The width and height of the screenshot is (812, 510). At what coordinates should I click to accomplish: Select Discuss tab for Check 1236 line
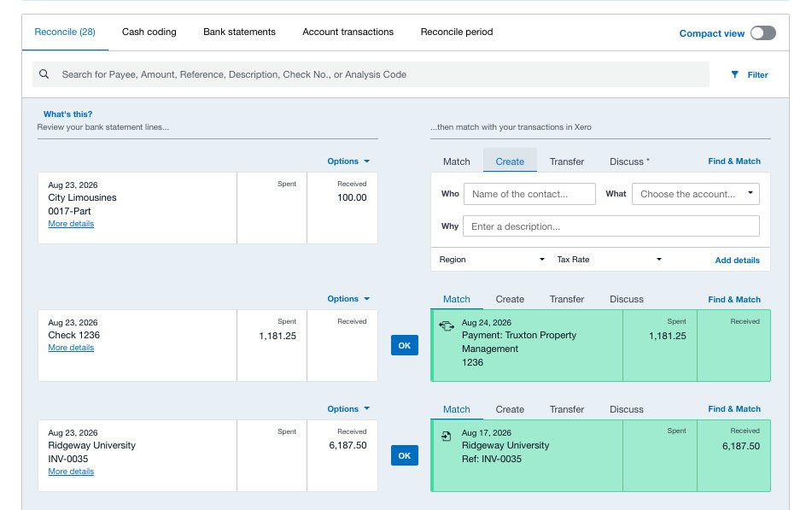click(626, 299)
